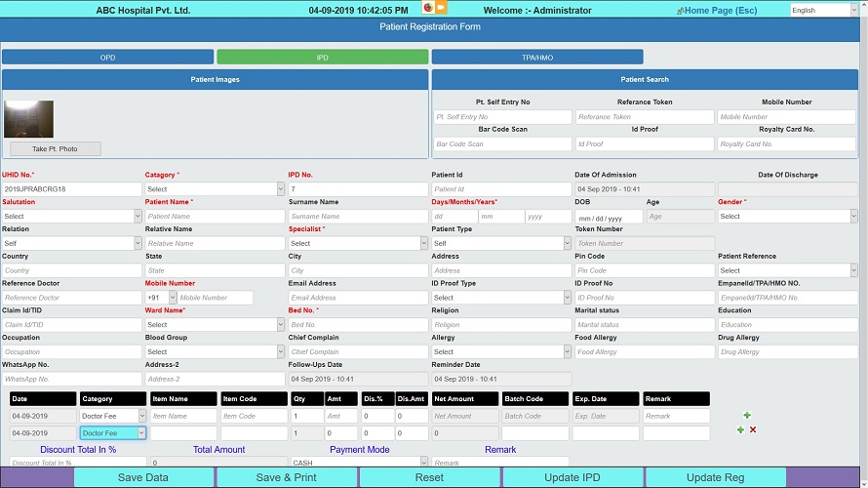Click the Save Data button
The height and width of the screenshot is (488, 868).
(143, 477)
